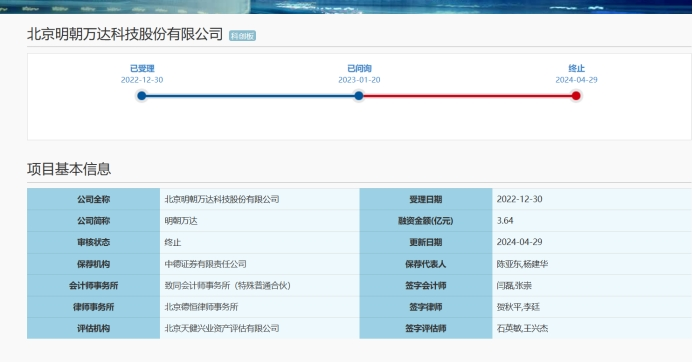The height and width of the screenshot is (363, 693).
Task: Click the 公司全称 value 北京明朝万达科技股份有限公司 in table
Action: [x=222, y=199]
